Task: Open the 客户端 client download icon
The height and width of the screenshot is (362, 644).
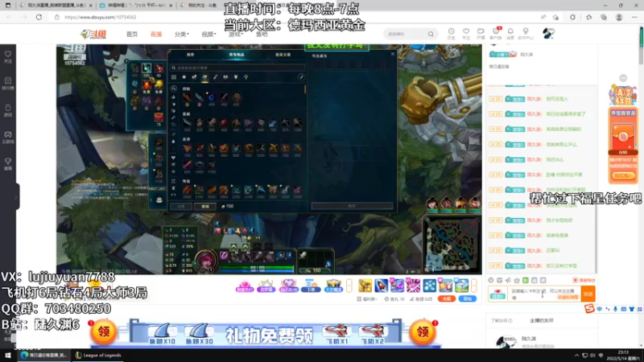Action: click(496, 34)
